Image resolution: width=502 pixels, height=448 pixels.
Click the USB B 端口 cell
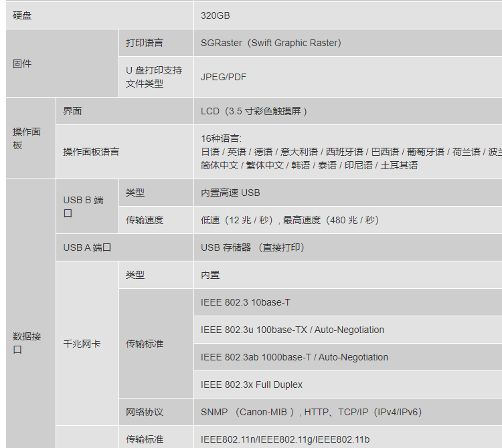[x=84, y=206]
